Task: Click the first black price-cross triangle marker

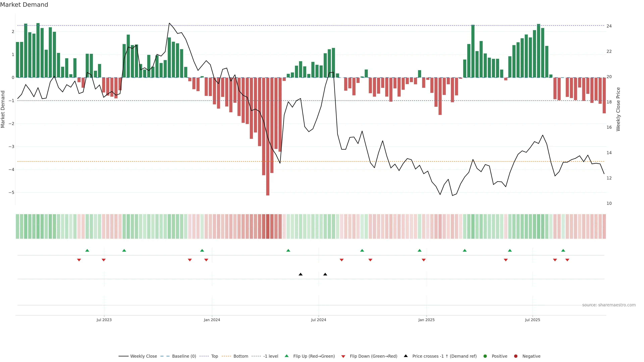Action: click(301, 274)
